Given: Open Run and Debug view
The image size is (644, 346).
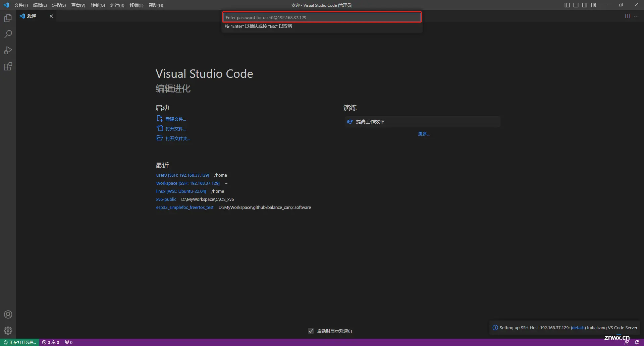Looking at the screenshot, I should point(8,50).
